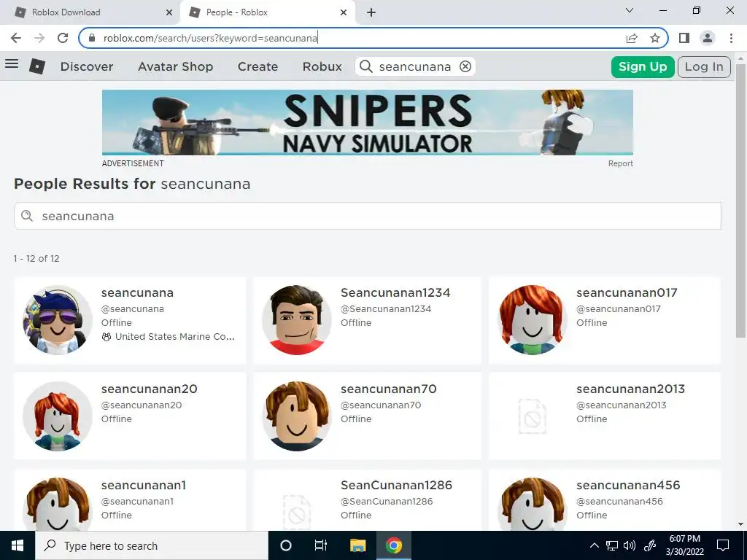Open the Roblox hamburger navigation menu
This screenshot has height=560, width=747.
tap(12, 64)
